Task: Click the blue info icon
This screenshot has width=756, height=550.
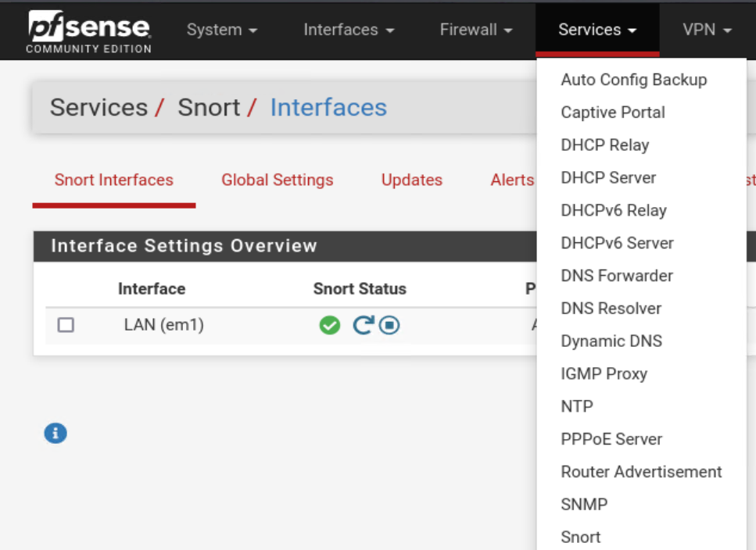Action: [x=56, y=433]
